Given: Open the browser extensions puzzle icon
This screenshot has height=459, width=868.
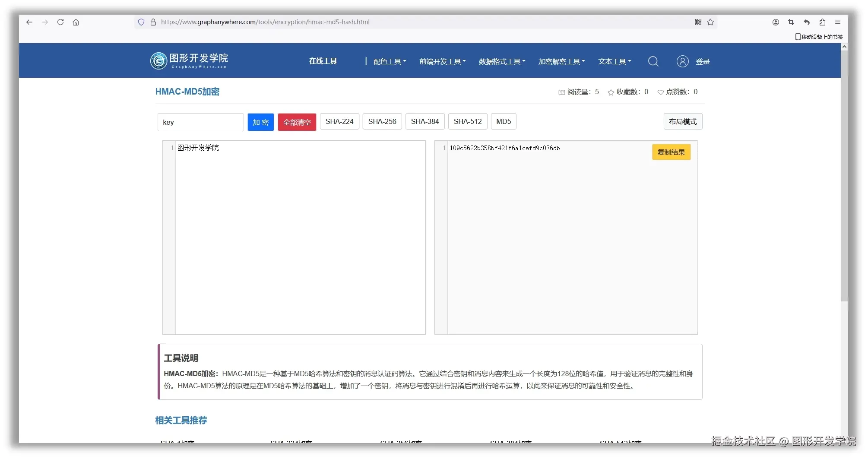Looking at the screenshot, I should click(822, 22).
